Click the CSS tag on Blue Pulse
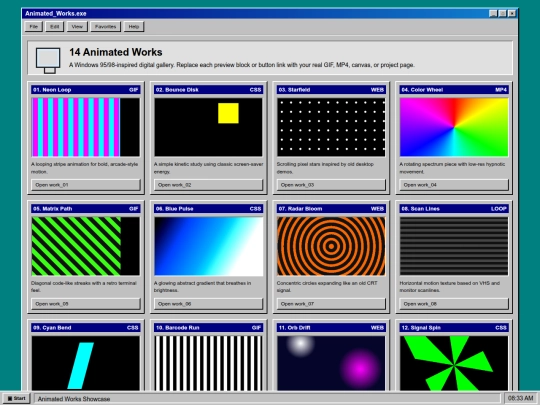 coord(256,209)
